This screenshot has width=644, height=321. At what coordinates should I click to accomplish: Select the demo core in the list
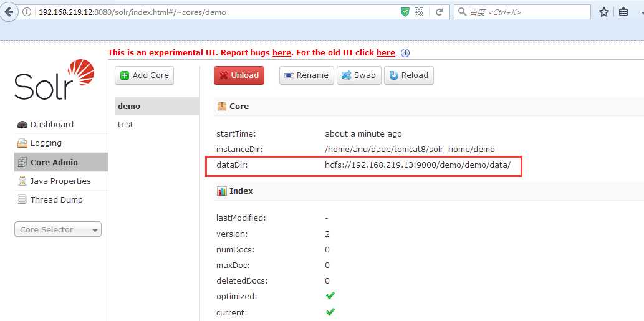point(157,107)
